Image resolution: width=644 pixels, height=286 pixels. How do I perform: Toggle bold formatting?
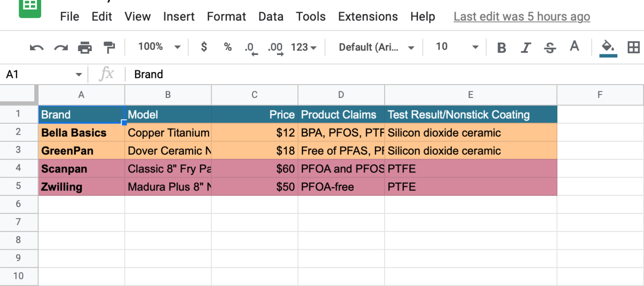(x=501, y=47)
